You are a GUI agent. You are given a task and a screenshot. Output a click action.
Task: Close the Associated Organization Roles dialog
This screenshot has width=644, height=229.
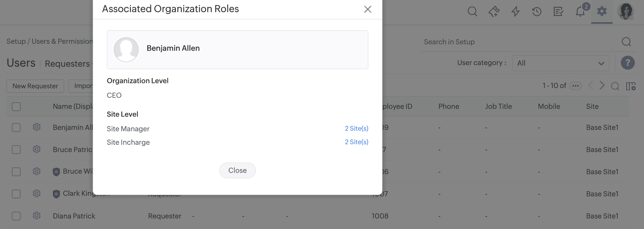[x=368, y=9]
